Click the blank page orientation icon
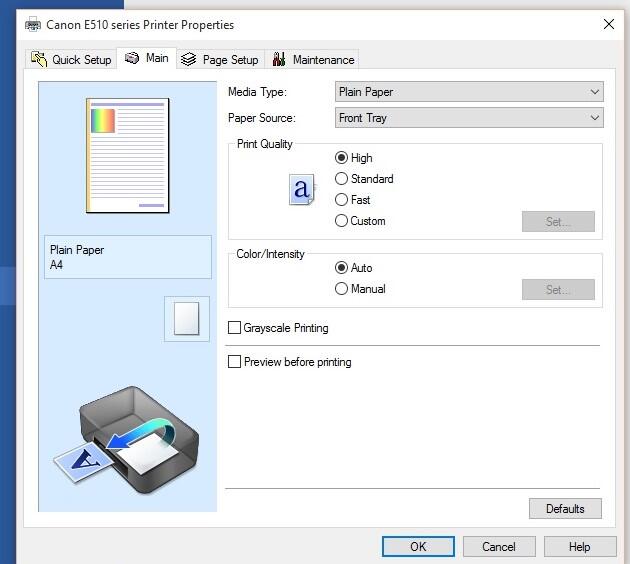 [186, 319]
